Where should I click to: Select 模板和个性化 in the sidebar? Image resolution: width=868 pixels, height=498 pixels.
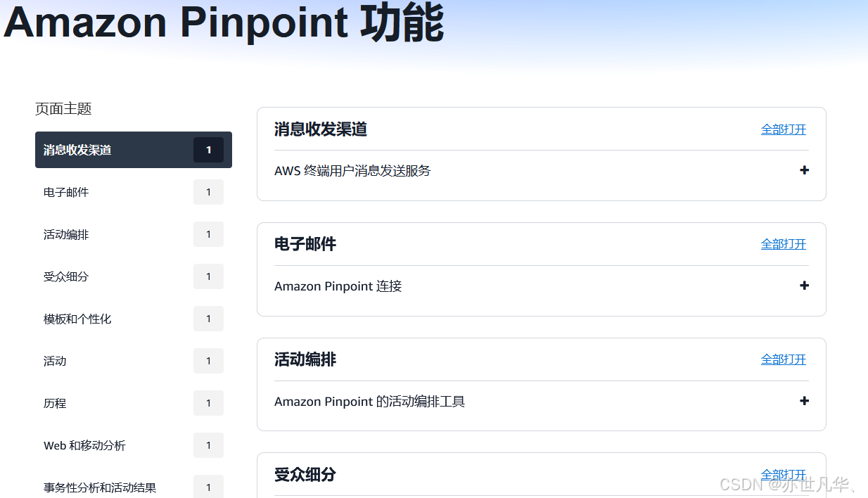click(x=77, y=319)
